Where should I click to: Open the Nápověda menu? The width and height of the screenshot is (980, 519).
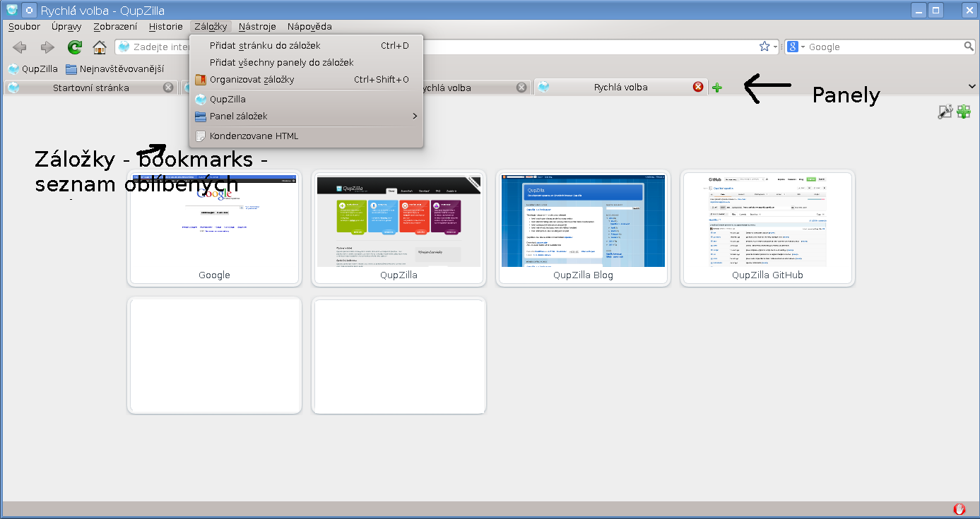point(309,27)
